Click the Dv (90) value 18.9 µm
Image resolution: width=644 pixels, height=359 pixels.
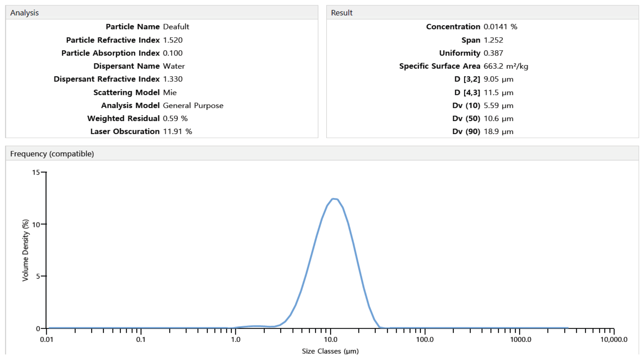point(498,131)
